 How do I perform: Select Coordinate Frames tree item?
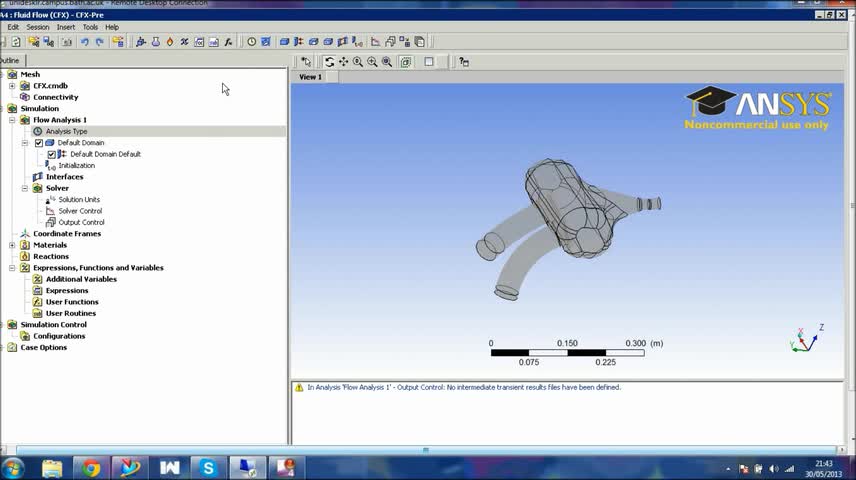(x=67, y=234)
